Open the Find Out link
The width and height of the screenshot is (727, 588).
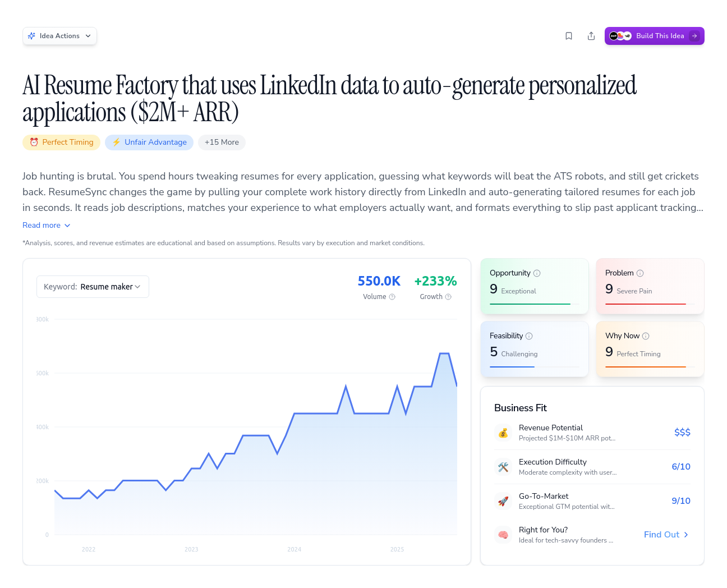(x=666, y=535)
